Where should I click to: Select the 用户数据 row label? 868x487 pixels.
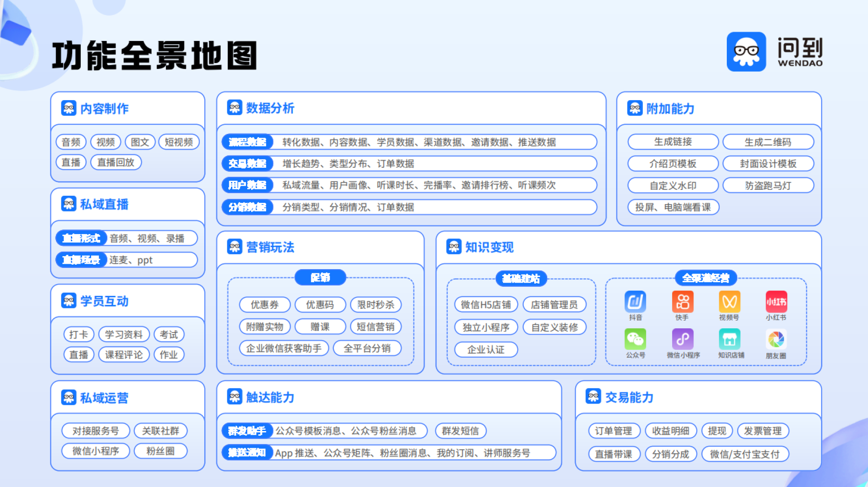pyautogui.click(x=247, y=185)
